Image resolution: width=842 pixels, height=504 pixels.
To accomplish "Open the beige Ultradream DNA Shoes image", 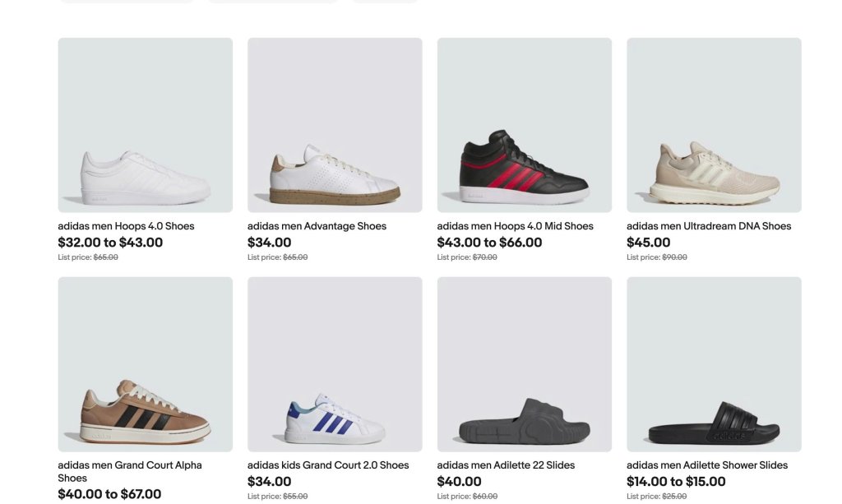I will [714, 125].
